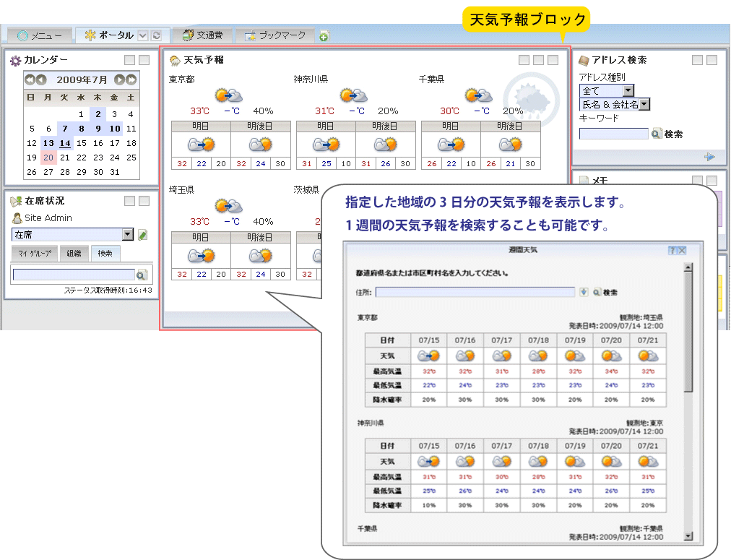The height and width of the screenshot is (560, 731).
Task: Click 東京都 today's weather icon
Action: pos(228,95)
